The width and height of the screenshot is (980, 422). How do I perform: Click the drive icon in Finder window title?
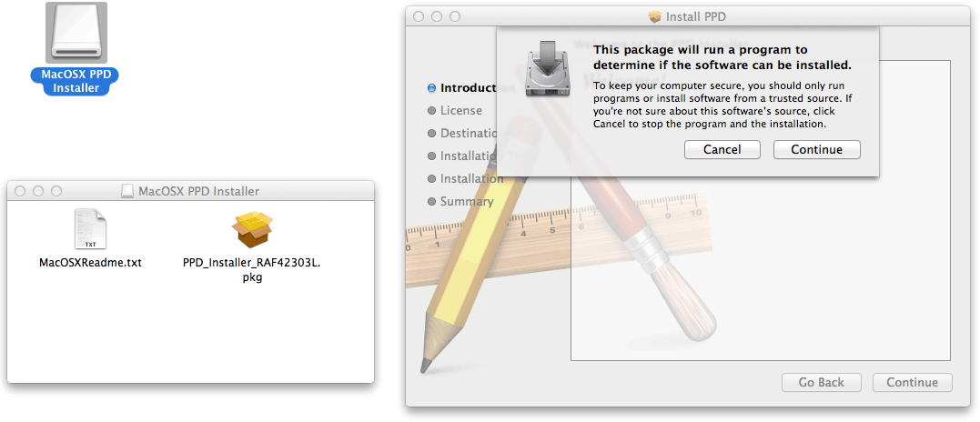coord(127,191)
